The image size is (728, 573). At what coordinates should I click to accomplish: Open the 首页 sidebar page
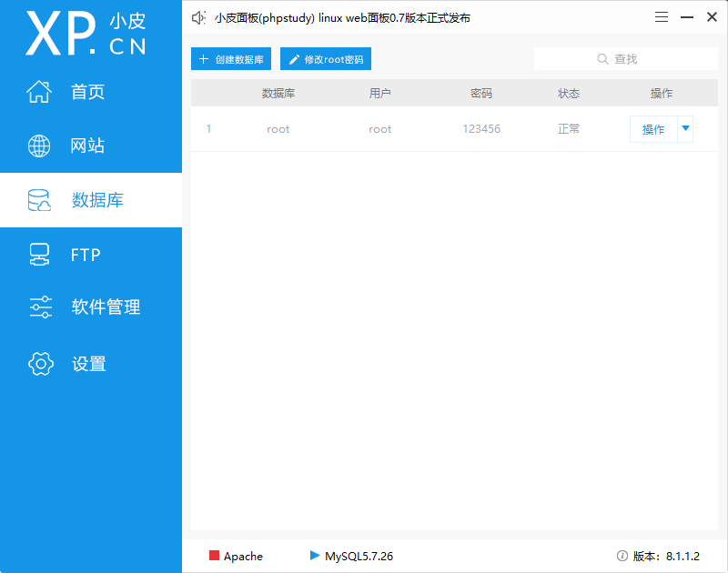point(87,91)
